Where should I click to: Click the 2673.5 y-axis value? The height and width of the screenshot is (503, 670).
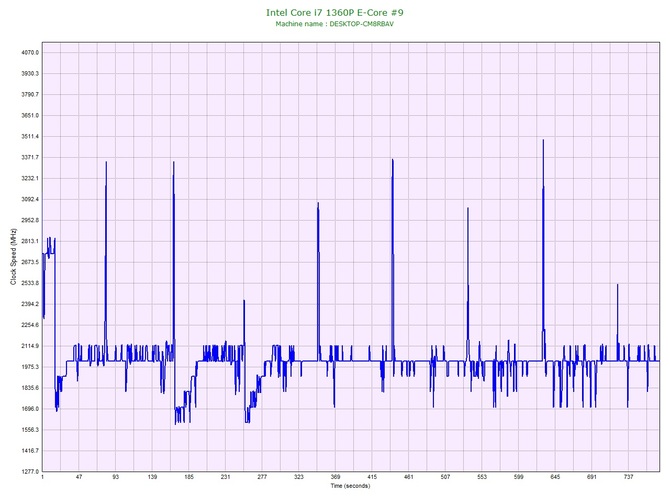[x=30, y=262]
